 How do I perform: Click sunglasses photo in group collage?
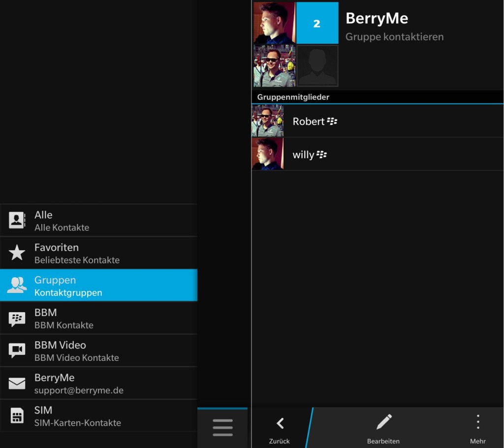pyautogui.click(x=274, y=65)
